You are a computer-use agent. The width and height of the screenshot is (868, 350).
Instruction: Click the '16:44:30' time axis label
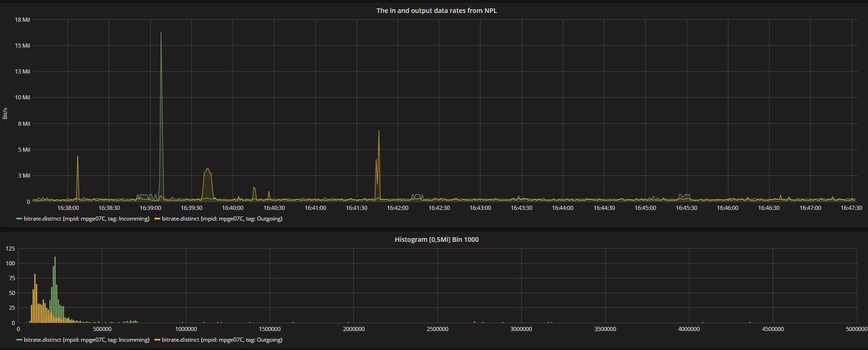point(604,208)
